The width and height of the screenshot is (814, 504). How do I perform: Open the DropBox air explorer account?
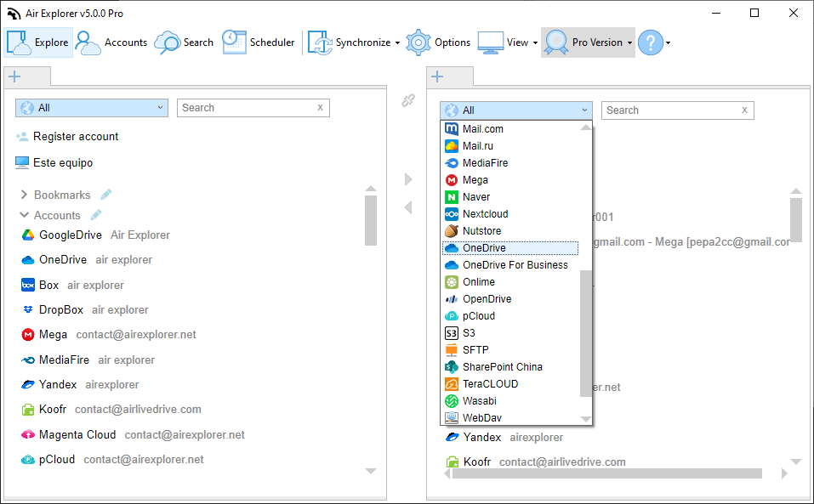(84, 310)
